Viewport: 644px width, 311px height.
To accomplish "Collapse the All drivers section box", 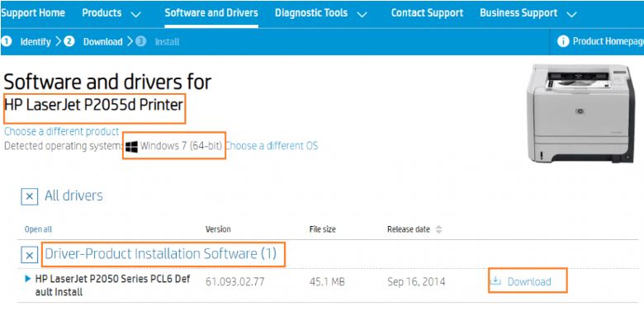I will coord(30,196).
